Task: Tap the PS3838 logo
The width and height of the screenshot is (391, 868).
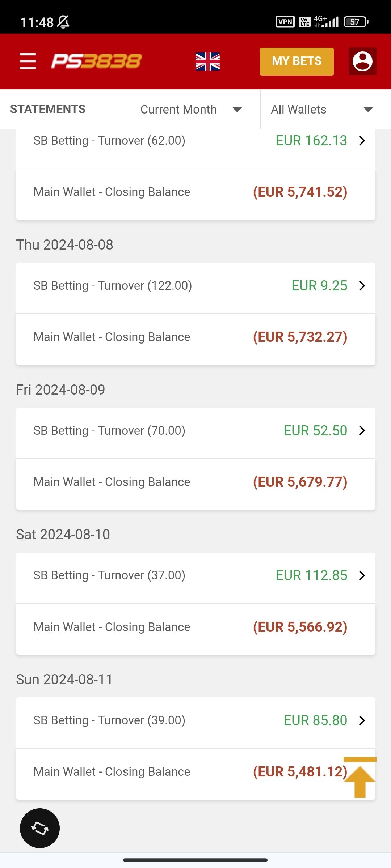Action: coord(96,61)
